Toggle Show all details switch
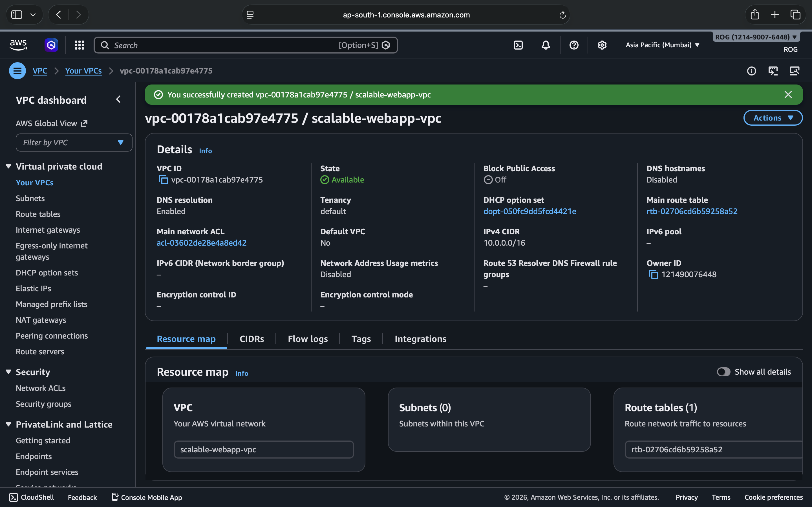 723,372
